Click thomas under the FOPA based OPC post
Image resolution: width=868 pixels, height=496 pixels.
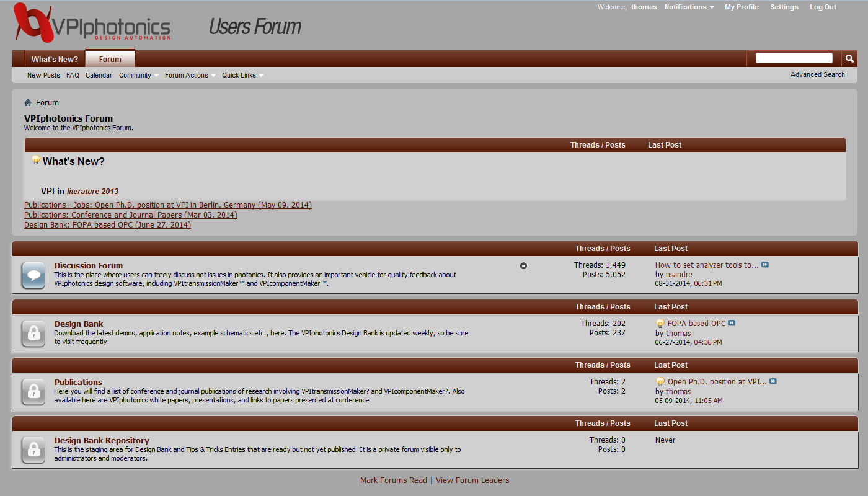tap(678, 334)
